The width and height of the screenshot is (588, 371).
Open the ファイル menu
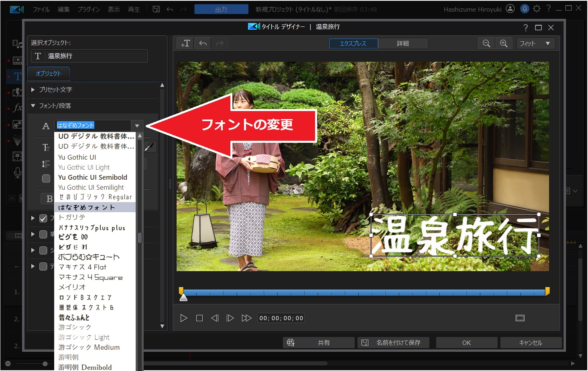(41, 9)
